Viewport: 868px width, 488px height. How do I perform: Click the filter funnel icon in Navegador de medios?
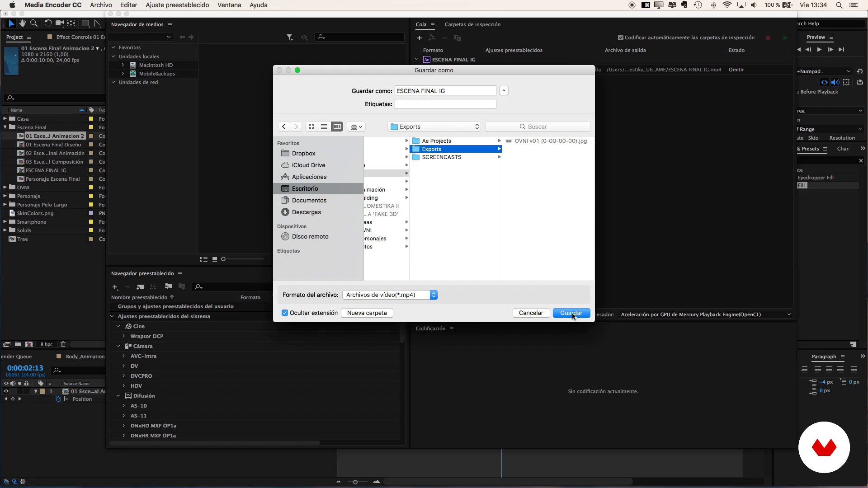(289, 38)
